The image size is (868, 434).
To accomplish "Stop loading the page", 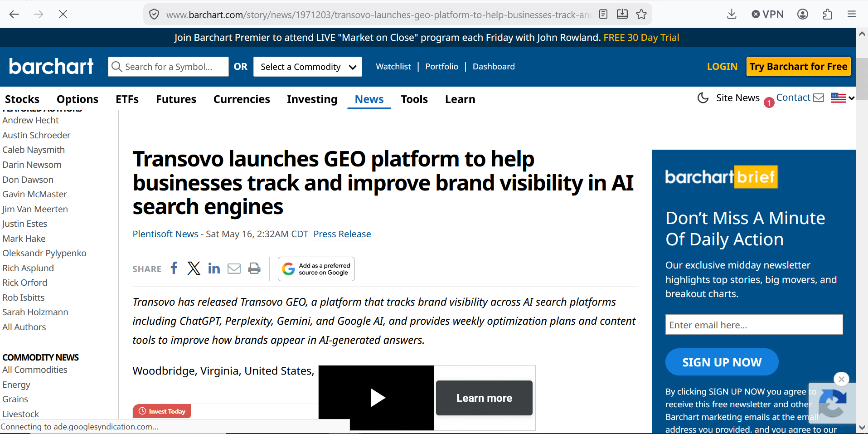I will pyautogui.click(x=63, y=15).
